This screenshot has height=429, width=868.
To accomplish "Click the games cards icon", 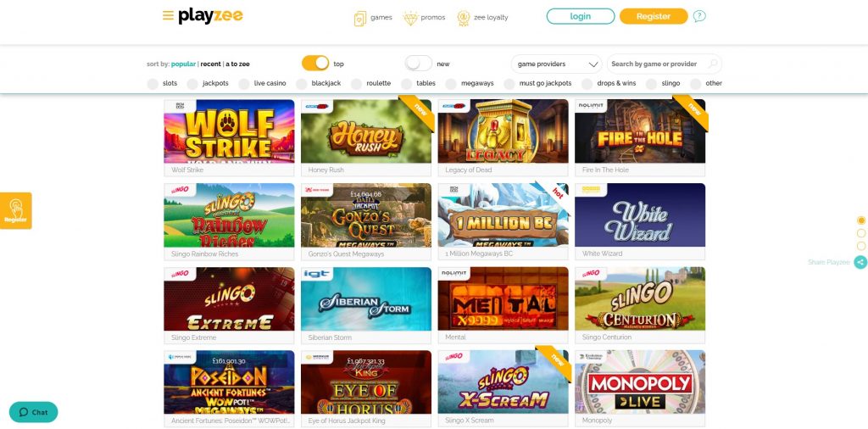I will point(359,19).
